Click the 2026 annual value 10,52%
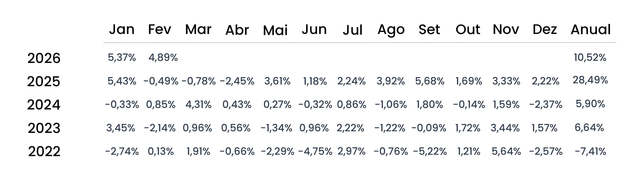The image size is (644, 186). [590, 58]
